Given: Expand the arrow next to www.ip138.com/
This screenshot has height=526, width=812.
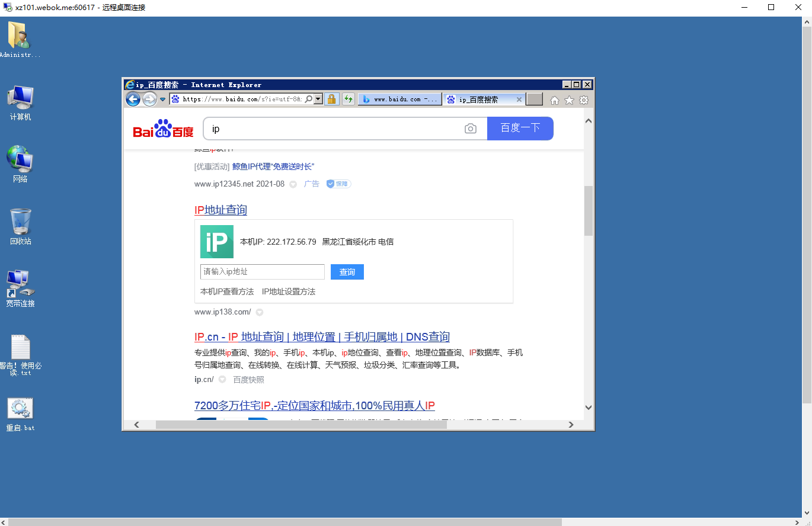Looking at the screenshot, I should pos(260,312).
